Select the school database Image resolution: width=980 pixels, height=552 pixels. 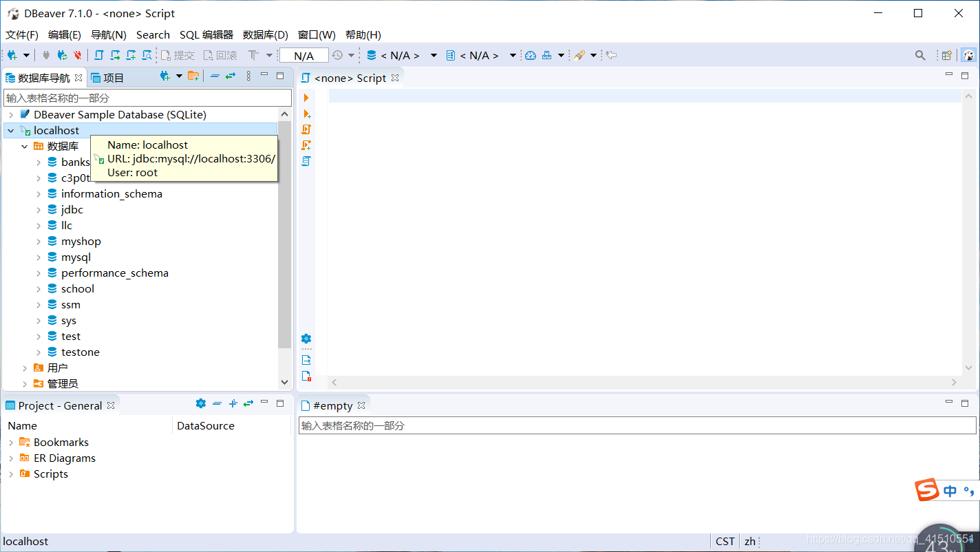click(x=77, y=289)
